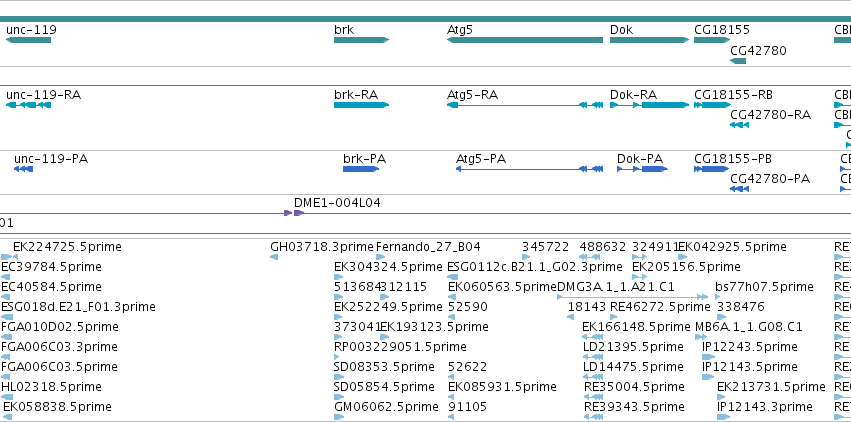Select the ESG018d.E21_F01.3prime label
The image size is (851, 422).
coord(78,307)
